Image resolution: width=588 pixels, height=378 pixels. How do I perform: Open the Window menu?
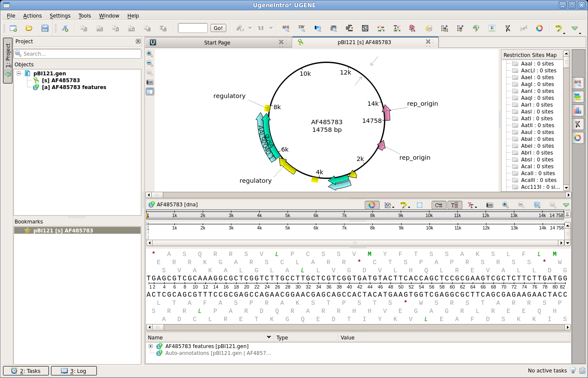109,15
